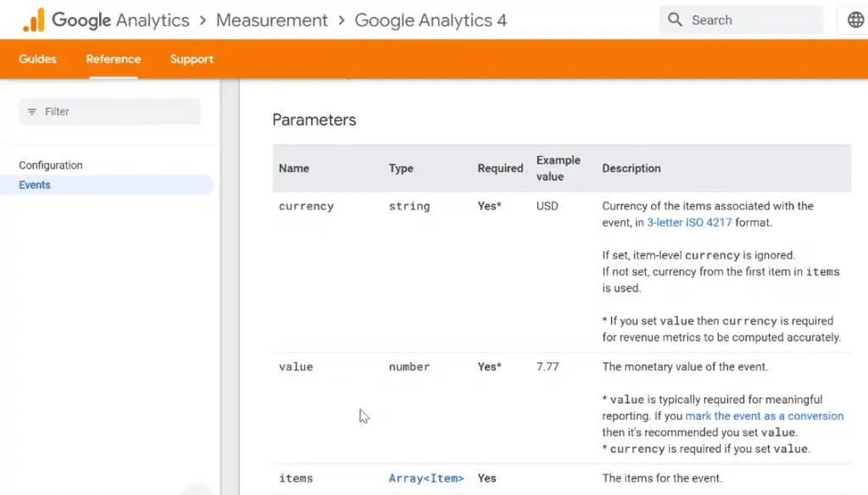
Task: Focus the sidebar Filter field
Action: point(109,111)
